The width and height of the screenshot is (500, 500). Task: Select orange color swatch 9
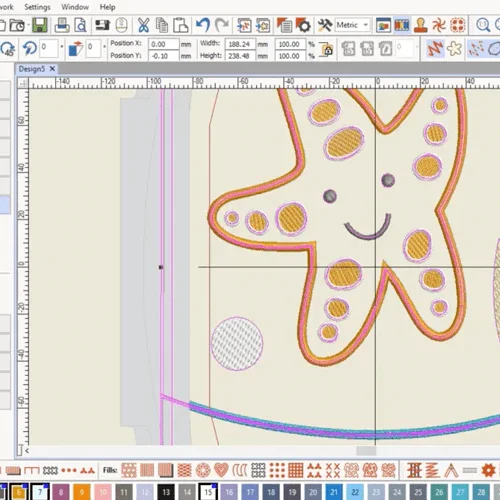click(x=82, y=492)
